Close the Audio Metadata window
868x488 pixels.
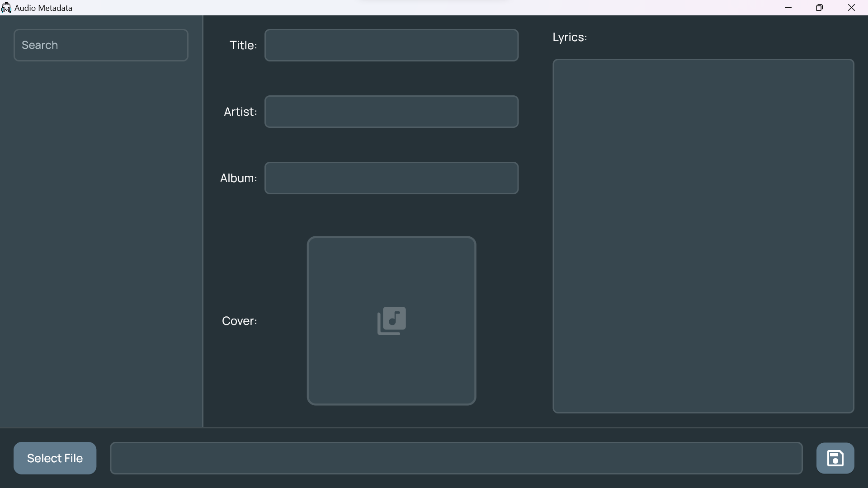click(851, 8)
